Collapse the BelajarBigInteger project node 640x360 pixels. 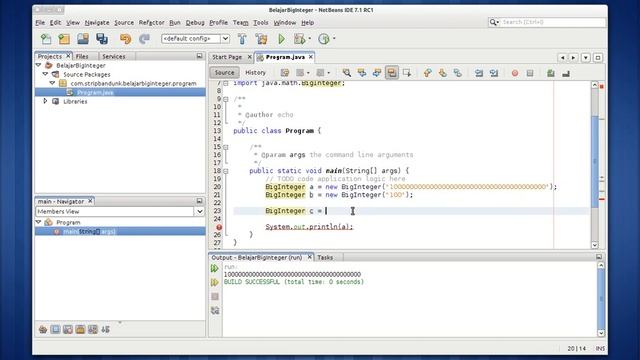coord(39,65)
